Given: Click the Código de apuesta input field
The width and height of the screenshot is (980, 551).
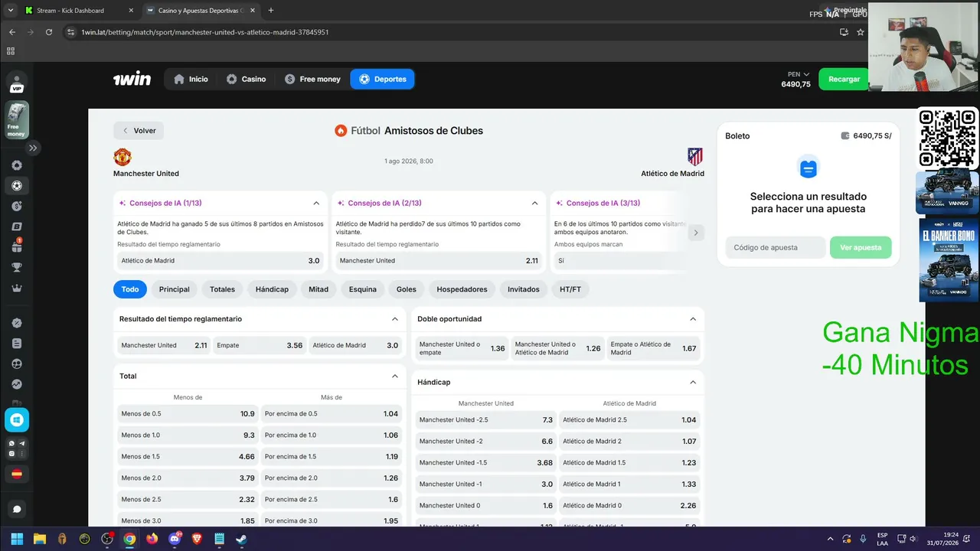Looking at the screenshot, I should coord(776,247).
